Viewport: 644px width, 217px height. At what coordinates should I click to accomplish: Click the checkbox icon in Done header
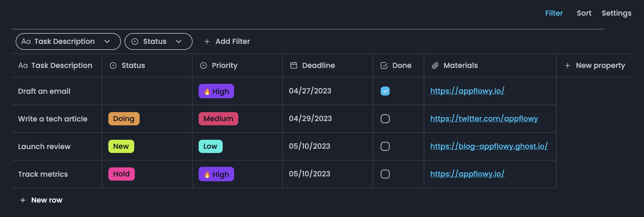click(384, 66)
